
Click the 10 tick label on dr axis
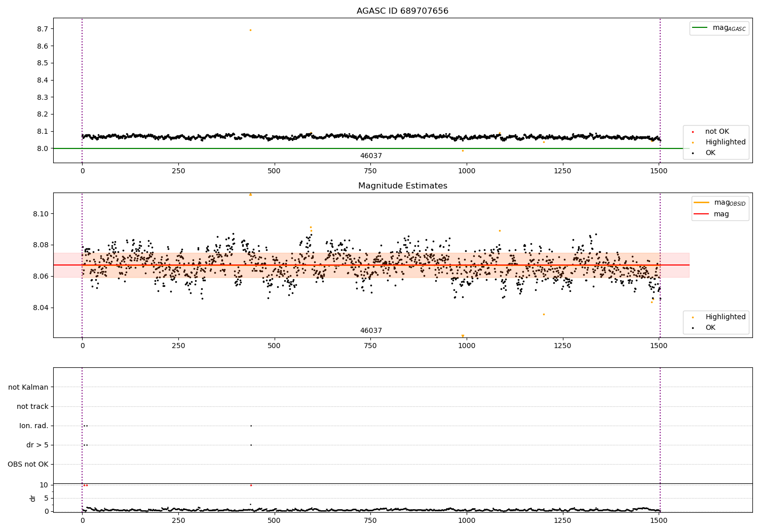coord(44,485)
